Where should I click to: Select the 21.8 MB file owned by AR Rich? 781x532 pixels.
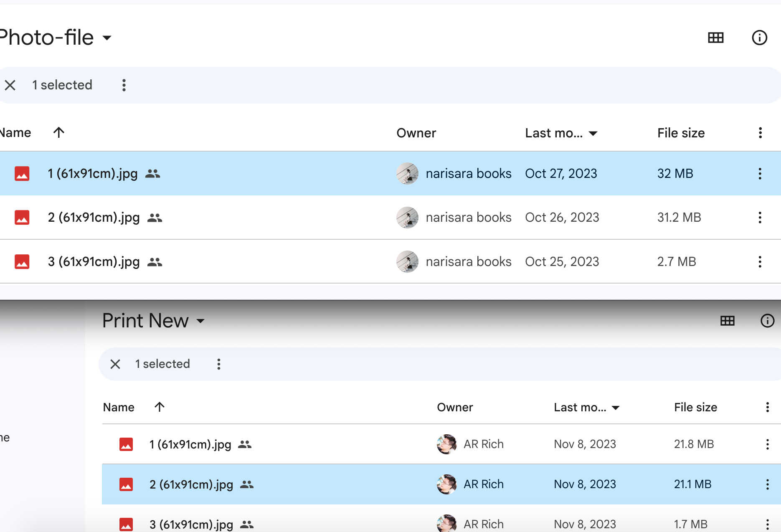coord(190,444)
